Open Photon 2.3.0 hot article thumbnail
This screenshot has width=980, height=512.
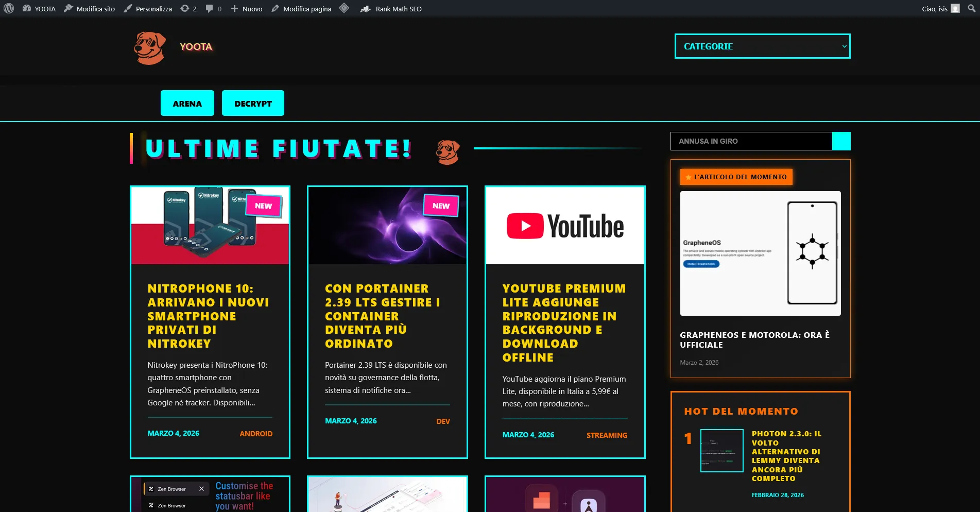pyautogui.click(x=722, y=451)
